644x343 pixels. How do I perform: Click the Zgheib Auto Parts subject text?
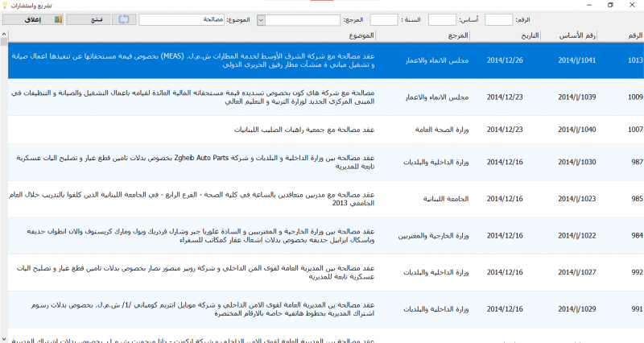point(196,162)
